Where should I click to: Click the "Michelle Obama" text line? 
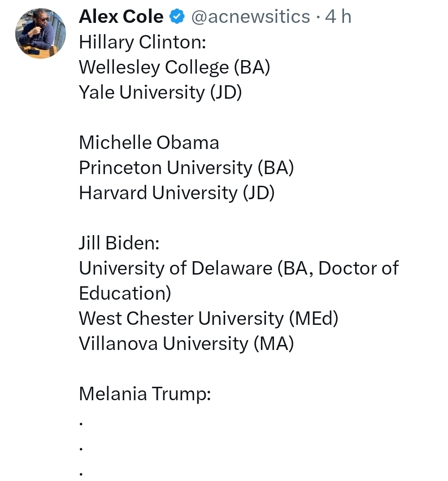149,143
